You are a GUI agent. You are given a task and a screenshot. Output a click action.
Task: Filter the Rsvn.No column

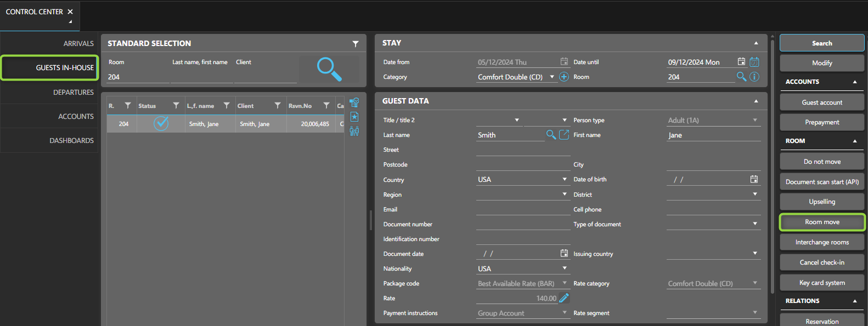coord(326,106)
